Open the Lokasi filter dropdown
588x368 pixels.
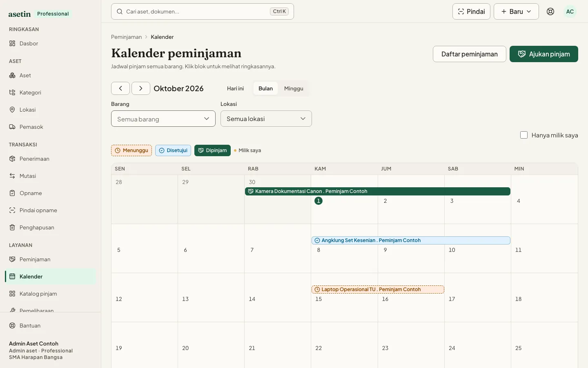tap(266, 119)
